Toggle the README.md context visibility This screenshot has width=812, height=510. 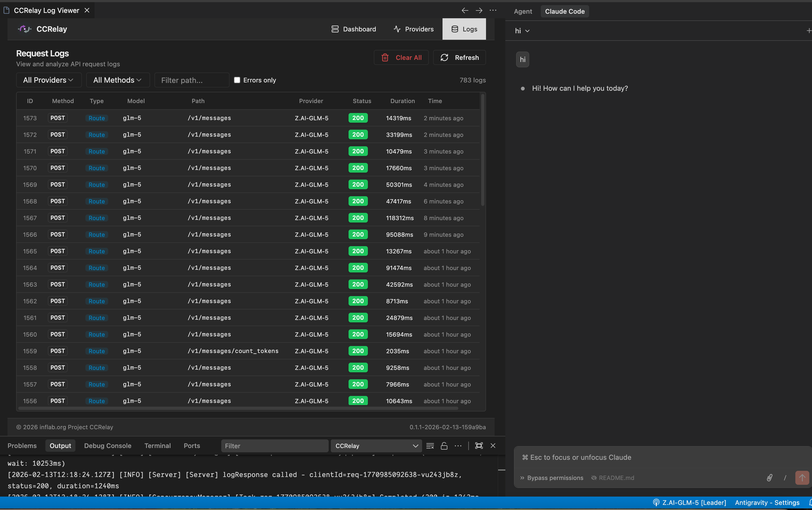tap(613, 478)
